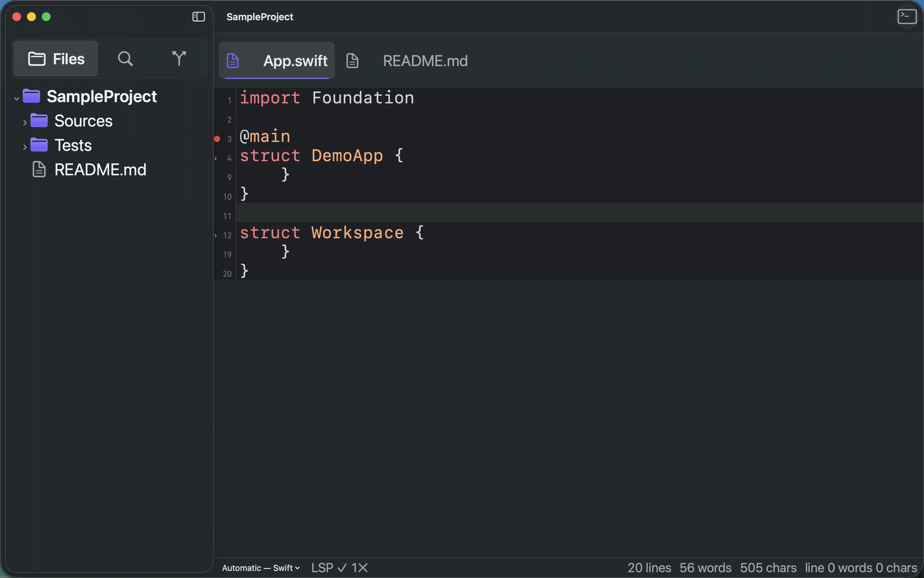Click the README.md document icon in sidebar
This screenshot has height=578, width=924.
[x=39, y=169]
